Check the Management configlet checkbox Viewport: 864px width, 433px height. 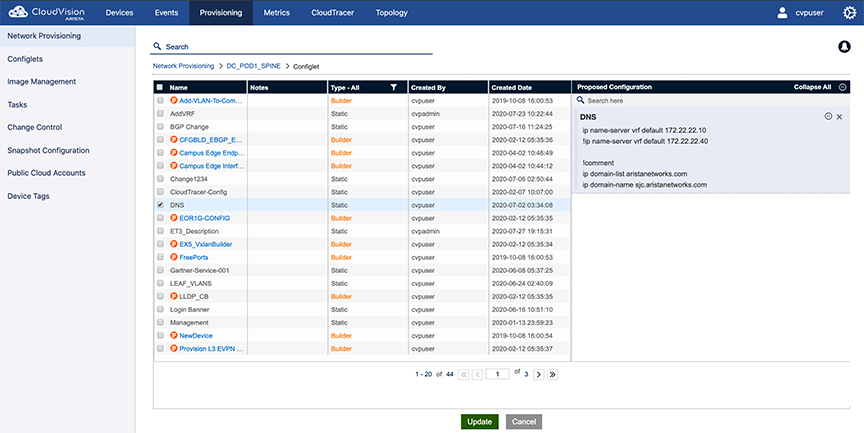160,322
